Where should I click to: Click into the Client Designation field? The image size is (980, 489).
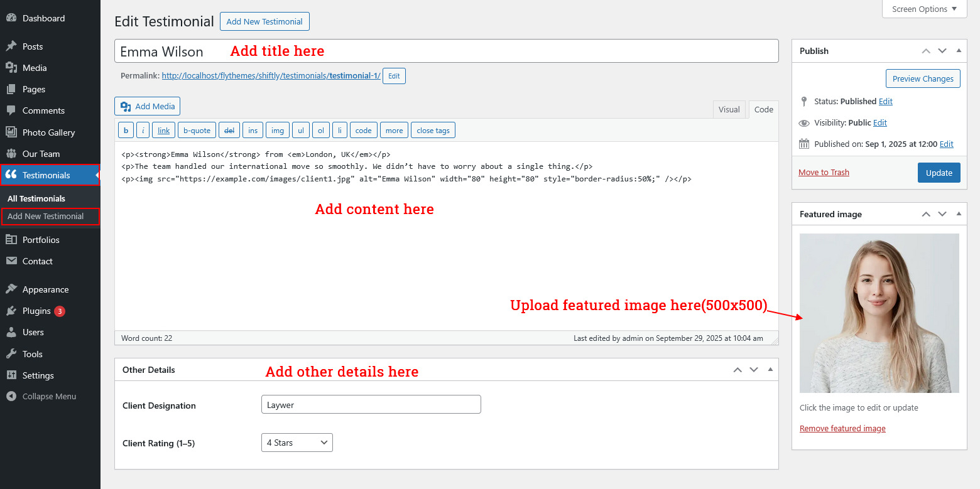(371, 405)
